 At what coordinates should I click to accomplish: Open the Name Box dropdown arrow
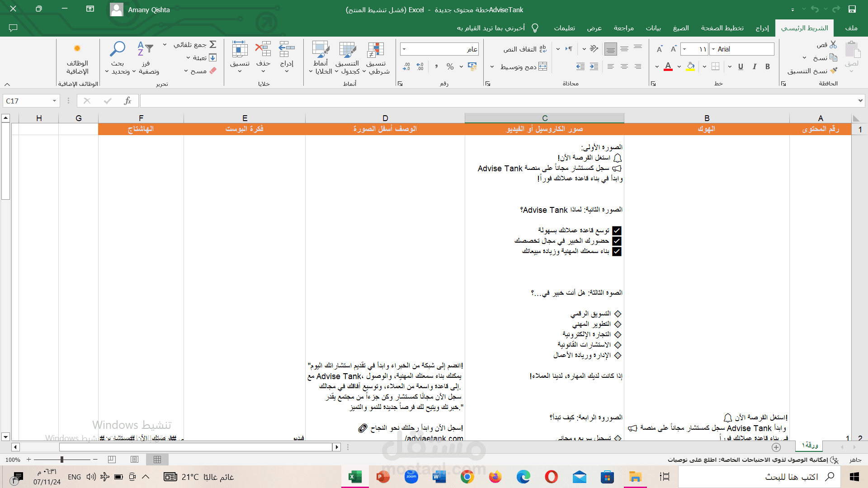coord(54,101)
